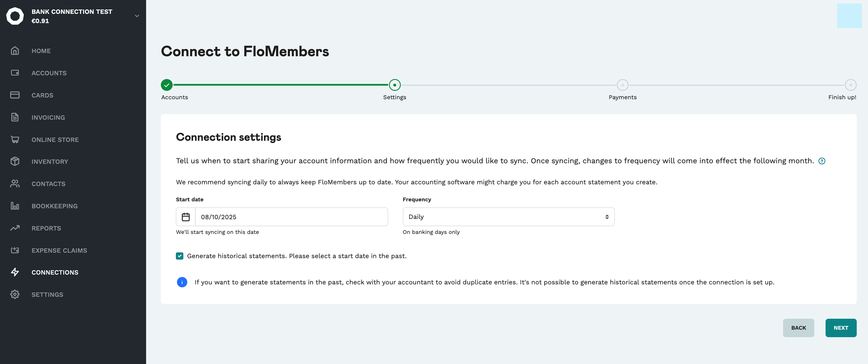Click the Next button
The width and height of the screenshot is (868, 364).
(x=841, y=328)
